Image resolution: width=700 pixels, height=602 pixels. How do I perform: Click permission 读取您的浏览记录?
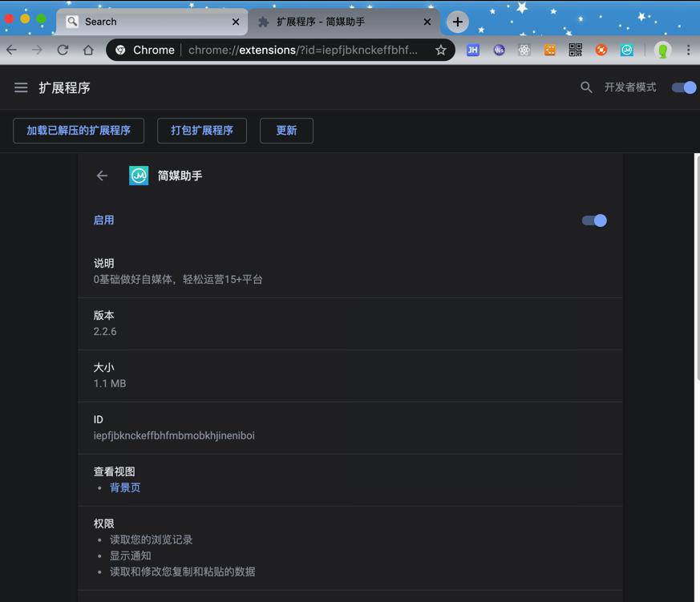point(151,539)
